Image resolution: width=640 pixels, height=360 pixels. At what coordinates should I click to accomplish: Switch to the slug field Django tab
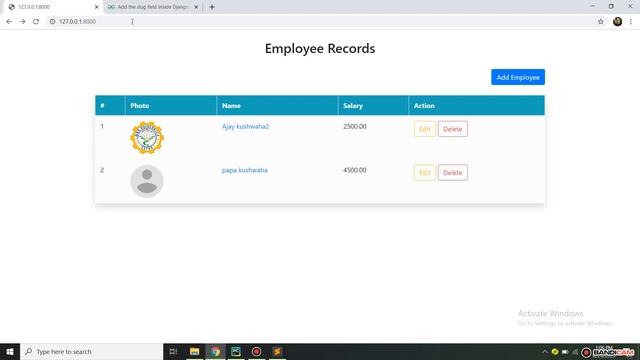point(152,7)
